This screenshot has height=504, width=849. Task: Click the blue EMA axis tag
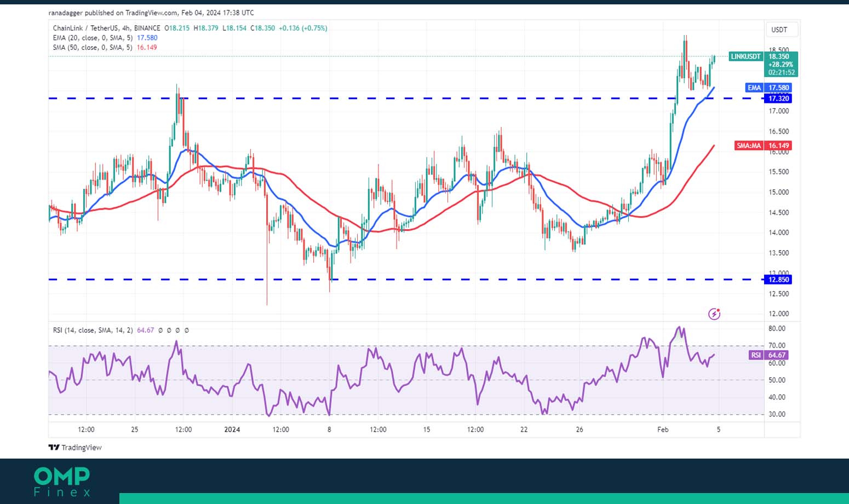coord(754,88)
